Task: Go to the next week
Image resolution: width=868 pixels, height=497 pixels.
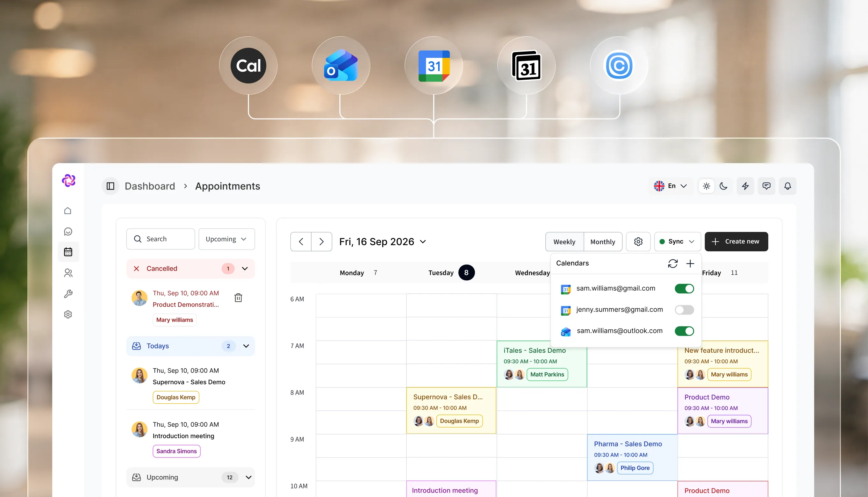Action: tap(321, 242)
